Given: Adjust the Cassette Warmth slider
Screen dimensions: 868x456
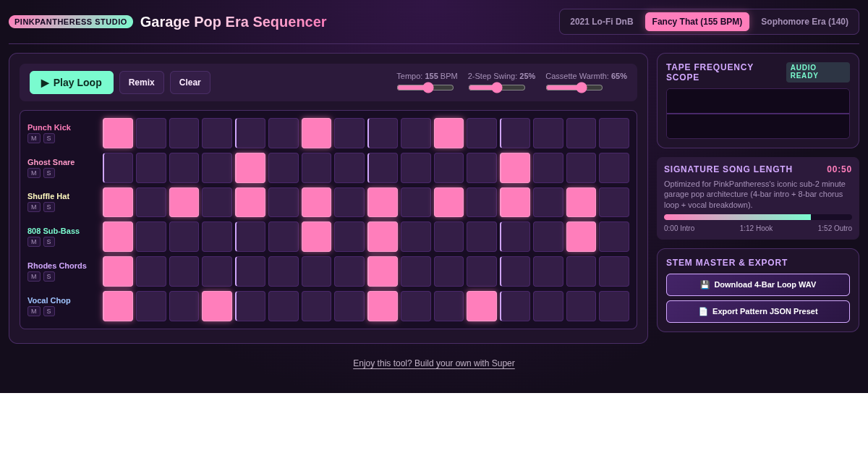Looking at the screenshot, I should coord(574,88).
